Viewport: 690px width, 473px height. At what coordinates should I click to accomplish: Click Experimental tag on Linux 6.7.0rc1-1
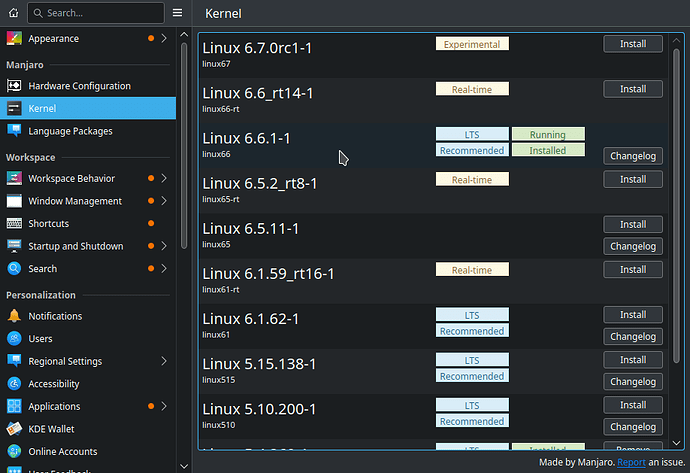click(472, 44)
